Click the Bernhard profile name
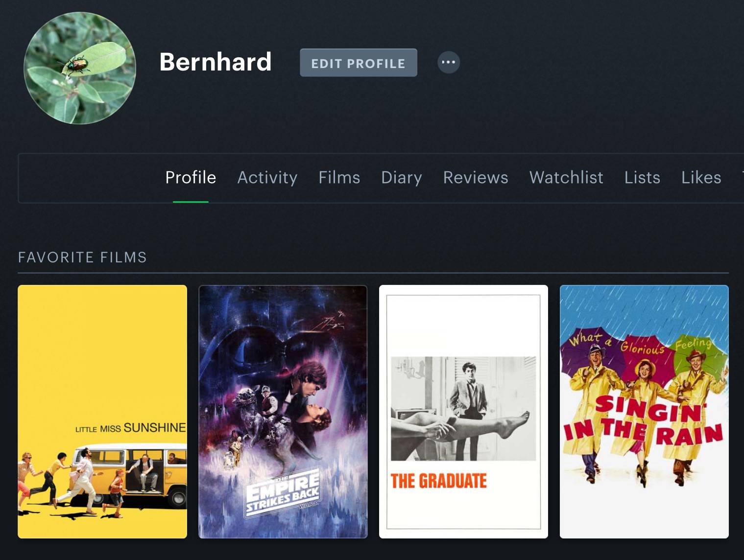This screenshot has height=560, width=744. click(x=216, y=62)
